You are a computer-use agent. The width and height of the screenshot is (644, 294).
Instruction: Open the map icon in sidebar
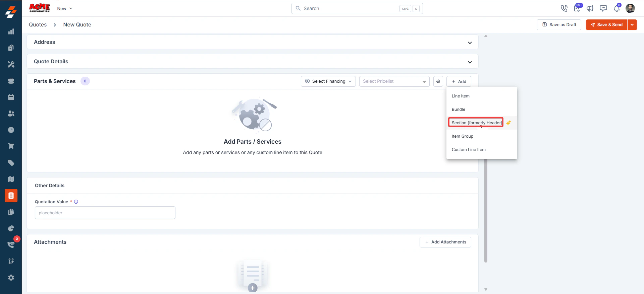coord(11,179)
